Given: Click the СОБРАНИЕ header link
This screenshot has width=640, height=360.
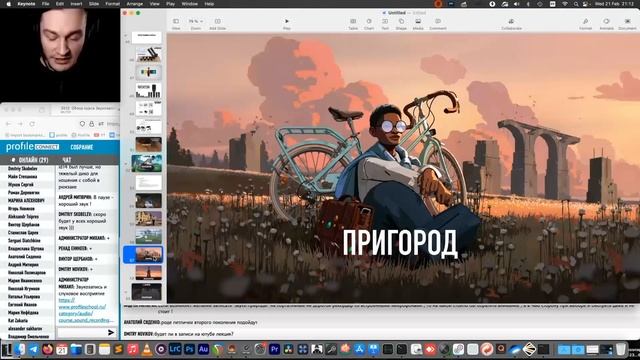Looking at the screenshot, I should 82,147.
